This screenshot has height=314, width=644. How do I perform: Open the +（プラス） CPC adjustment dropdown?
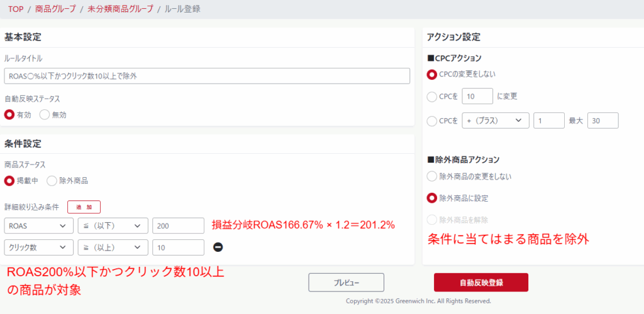click(x=495, y=121)
